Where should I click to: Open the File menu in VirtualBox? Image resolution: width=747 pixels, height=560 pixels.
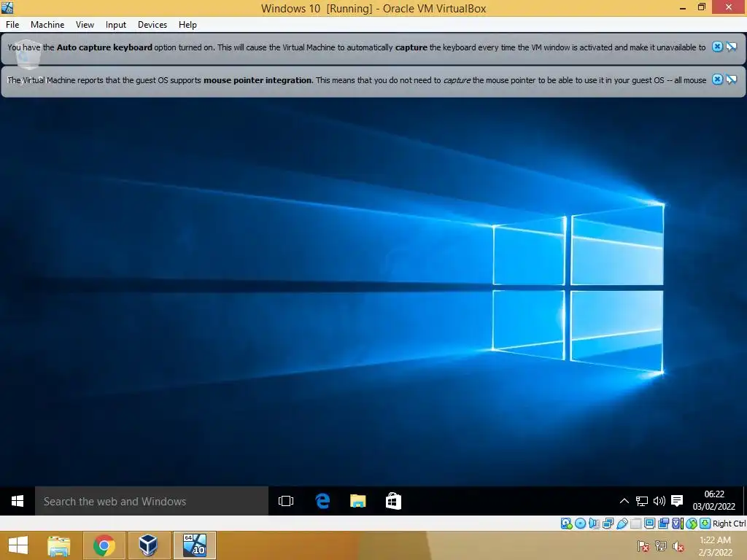(x=12, y=25)
